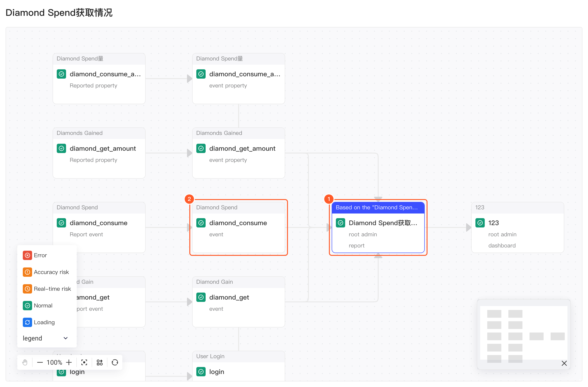The width and height of the screenshot is (588, 387).
Task: Click the Accuracy risk legend icon
Action: click(x=27, y=272)
